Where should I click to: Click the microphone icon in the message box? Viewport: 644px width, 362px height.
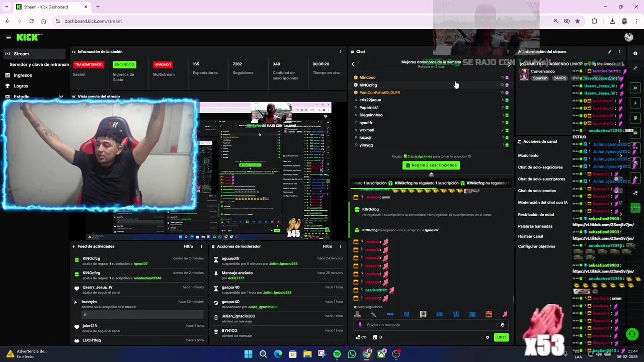360,325
